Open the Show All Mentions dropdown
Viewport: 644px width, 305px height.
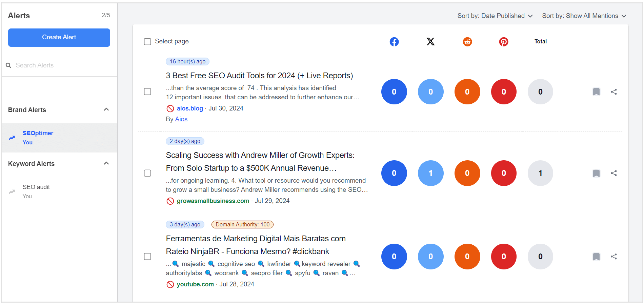tap(584, 16)
